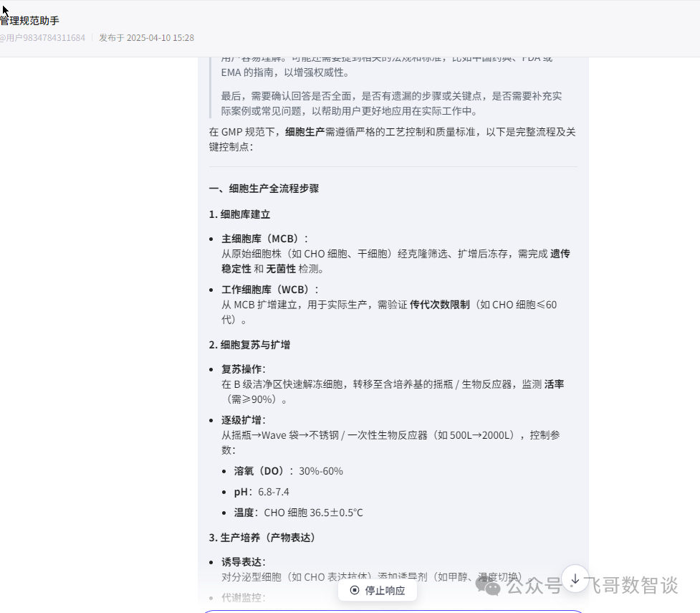Click the 停止响应 stop response button
Screen dimensions: 700x613
378,590
